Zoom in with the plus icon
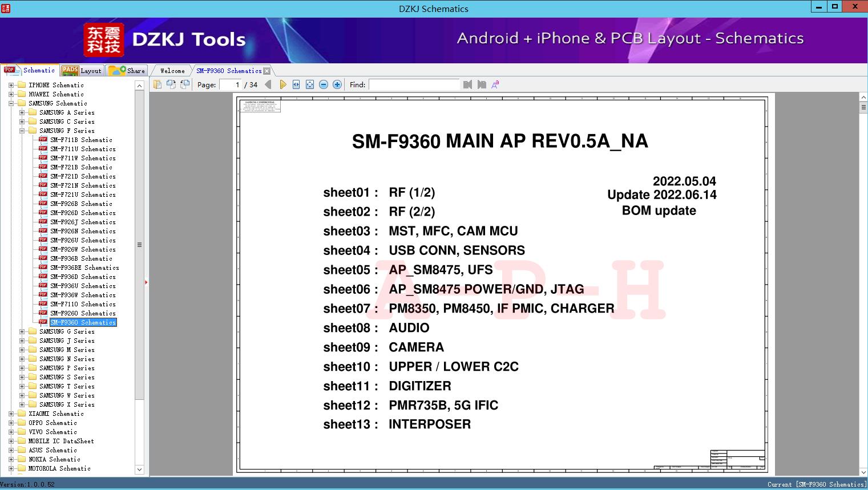The image size is (868, 490). (x=337, y=84)
